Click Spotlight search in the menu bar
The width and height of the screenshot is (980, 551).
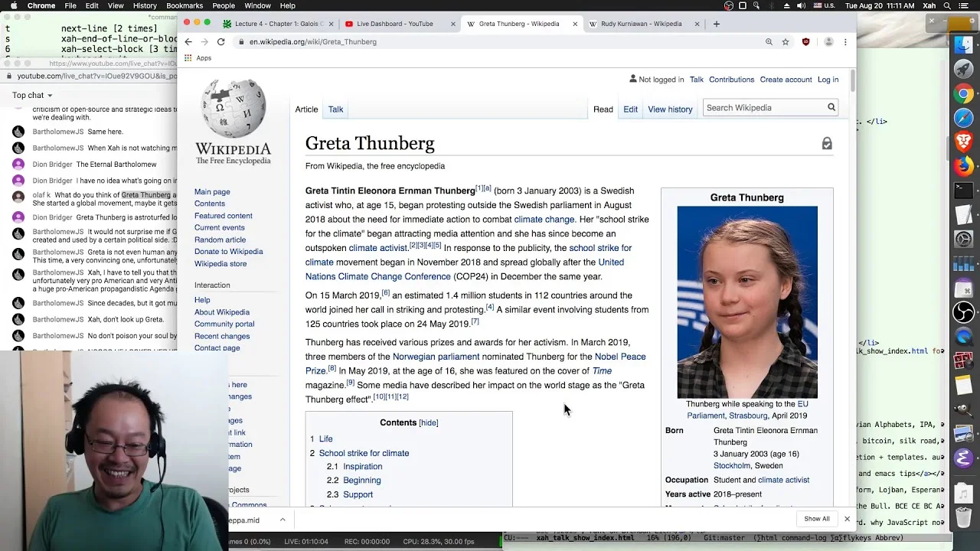[x=948, y=5]
